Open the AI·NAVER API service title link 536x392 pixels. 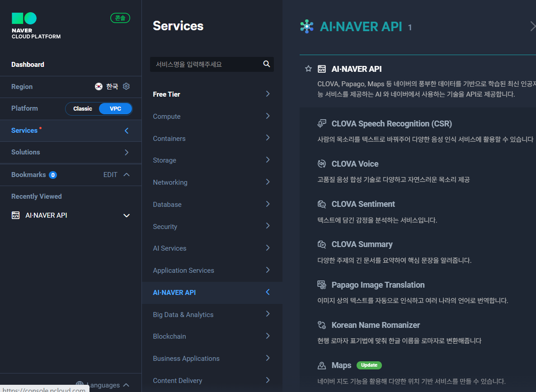(x=356, y=69)
